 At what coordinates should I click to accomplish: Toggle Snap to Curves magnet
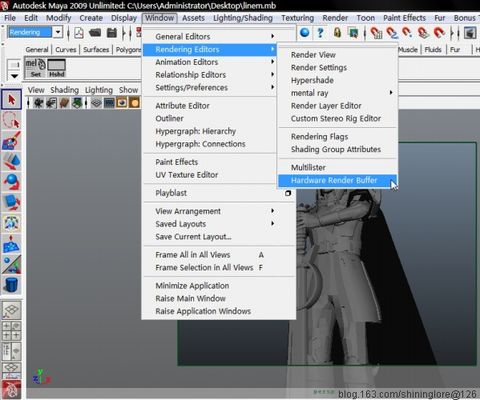(x=392, y=33)
